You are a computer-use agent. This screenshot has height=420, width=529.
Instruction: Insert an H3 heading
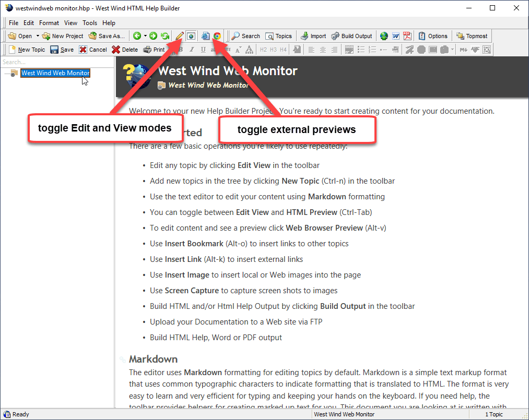pos(273,50)
